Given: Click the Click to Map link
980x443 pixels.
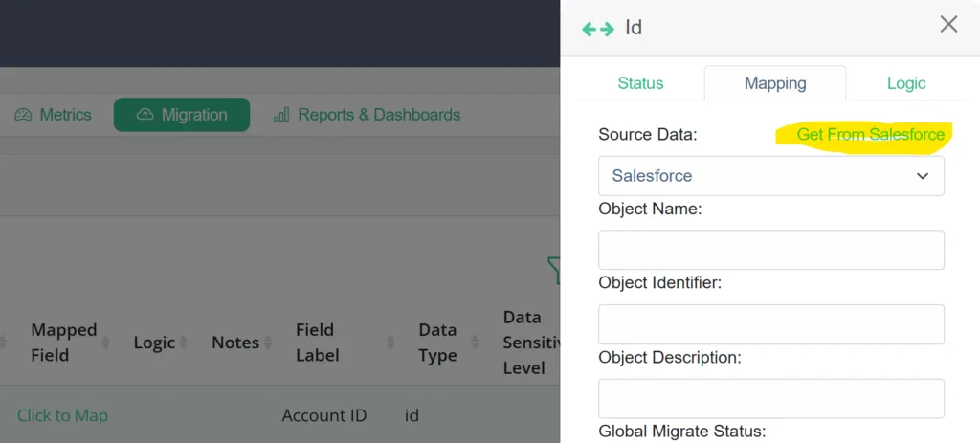Looking at the screenshot, I should 62,415.
